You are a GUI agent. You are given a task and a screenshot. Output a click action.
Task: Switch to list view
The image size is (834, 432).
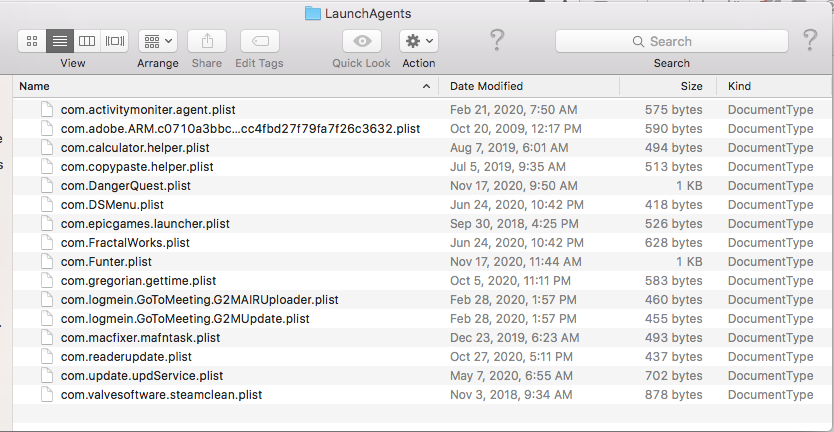60,41
